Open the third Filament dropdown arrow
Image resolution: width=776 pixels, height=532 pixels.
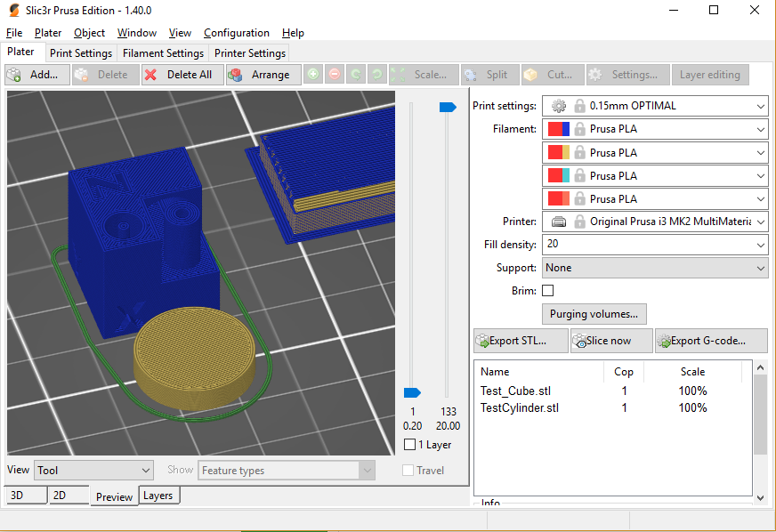[x=761, y=175]
